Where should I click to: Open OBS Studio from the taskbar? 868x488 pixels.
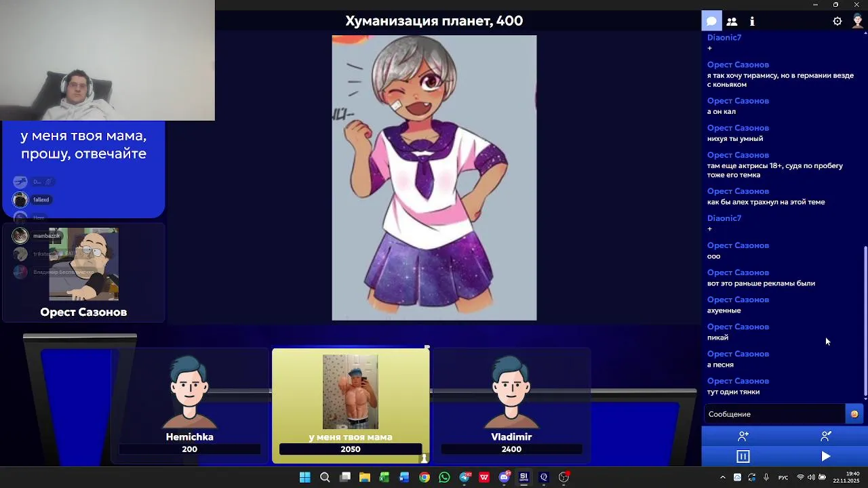tap(564, 477)
